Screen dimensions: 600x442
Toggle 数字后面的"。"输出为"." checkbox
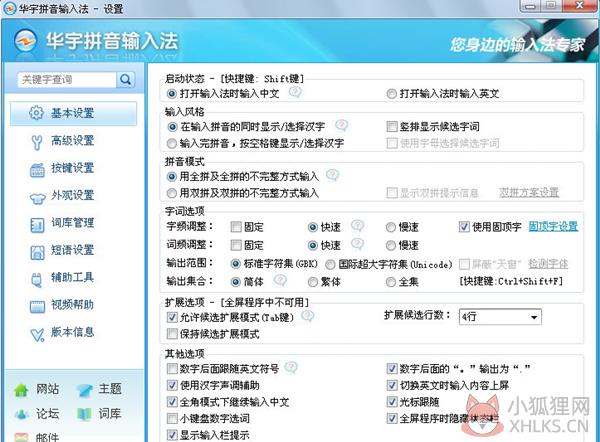[392, 369]
